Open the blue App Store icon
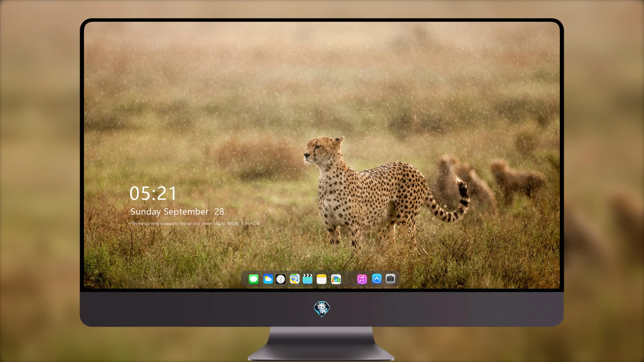Viewport: 644px width, 362px height. click(377, 279)
